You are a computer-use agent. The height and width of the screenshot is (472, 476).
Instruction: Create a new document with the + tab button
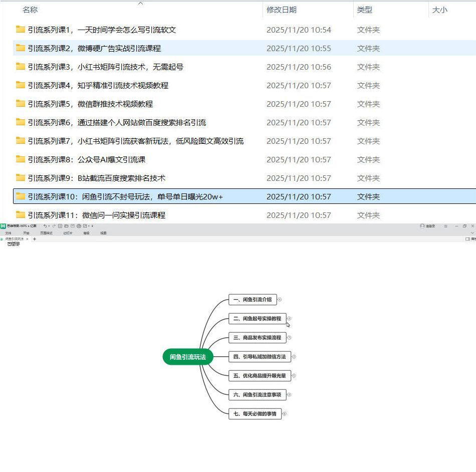(x=34, y=239)
